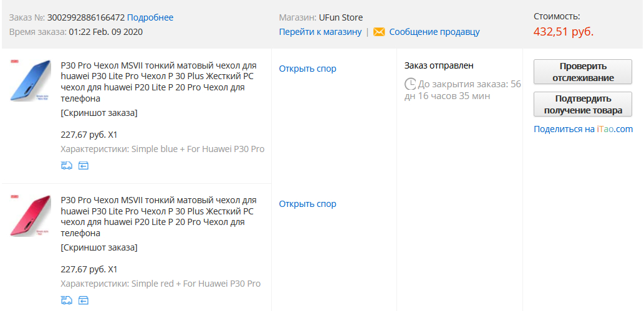Follow the Перейти к магазину link
Image resolution: width=644 pixels, height=311 pixels.
point(320,32)
